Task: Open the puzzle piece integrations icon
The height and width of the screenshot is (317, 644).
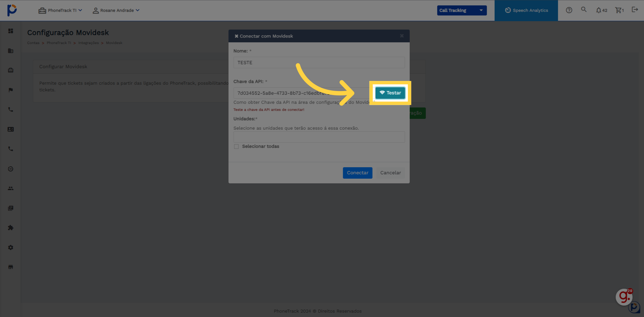Action: 11,228
